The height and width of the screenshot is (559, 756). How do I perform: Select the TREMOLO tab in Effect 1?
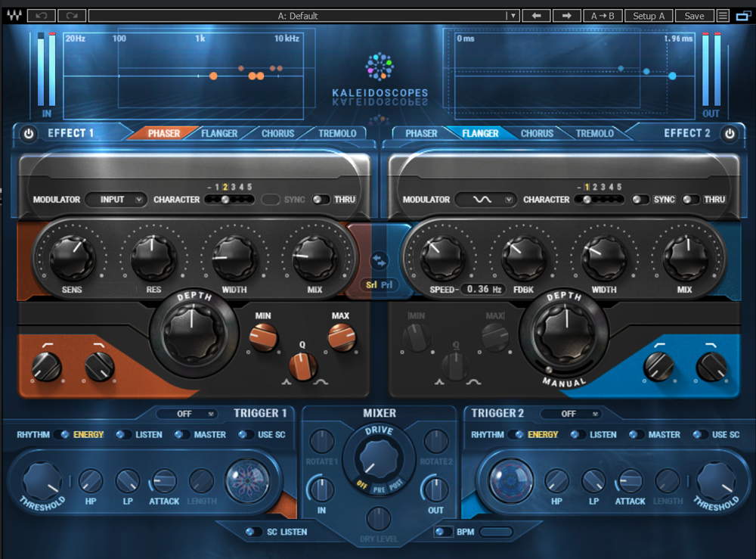[337, 134]
